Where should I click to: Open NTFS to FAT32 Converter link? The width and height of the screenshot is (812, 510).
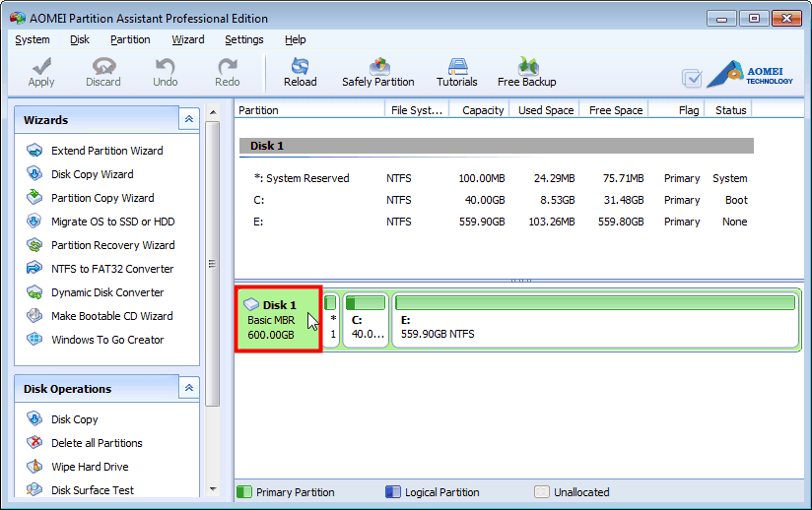112,269
